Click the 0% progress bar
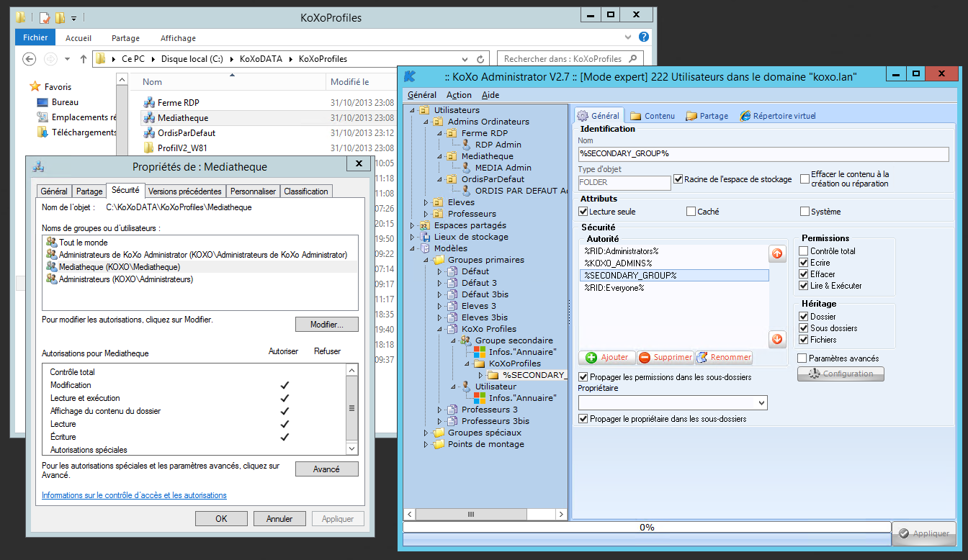The width and height of the screenshot is (968, 560). pos(647,528)
